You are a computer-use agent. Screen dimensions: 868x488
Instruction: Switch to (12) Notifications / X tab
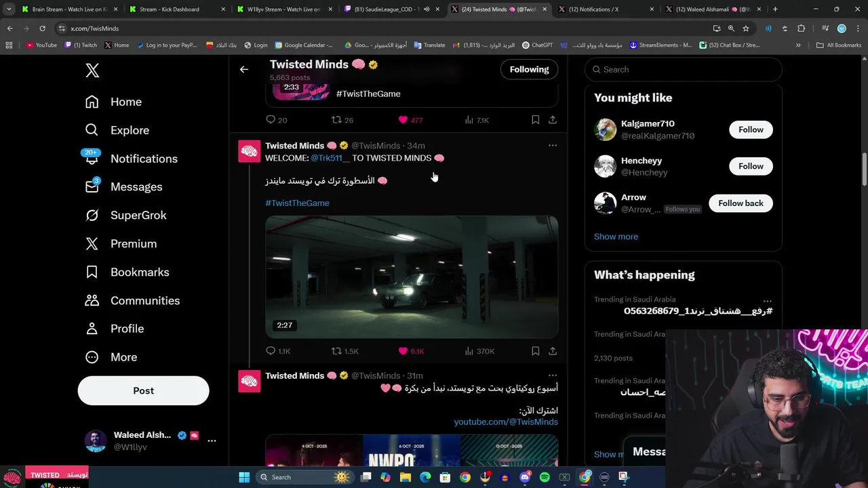pyautogui.click(x=607, y=9)
